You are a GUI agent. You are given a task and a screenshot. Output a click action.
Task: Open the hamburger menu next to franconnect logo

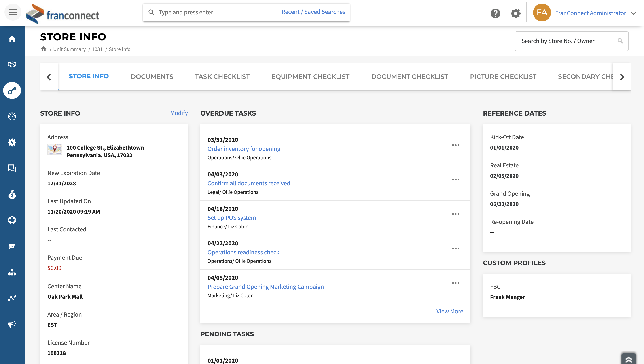13,12
